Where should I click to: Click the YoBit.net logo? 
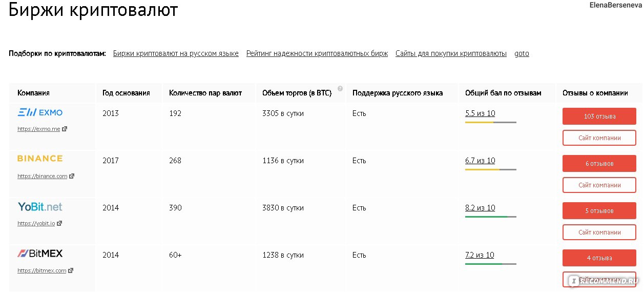point(40,207)
